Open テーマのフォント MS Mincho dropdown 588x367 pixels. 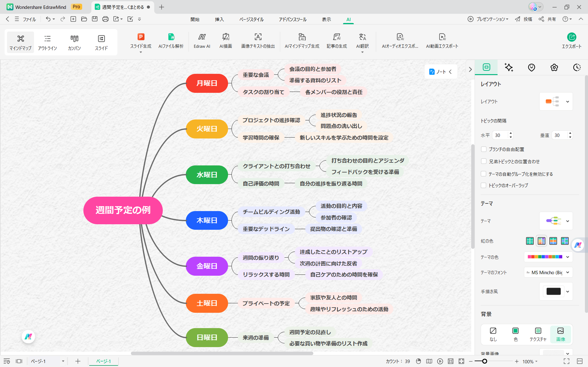(x=548, y=272)
